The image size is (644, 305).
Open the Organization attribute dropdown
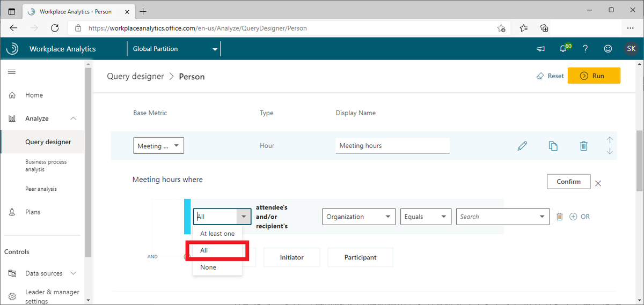click(359, 217)
